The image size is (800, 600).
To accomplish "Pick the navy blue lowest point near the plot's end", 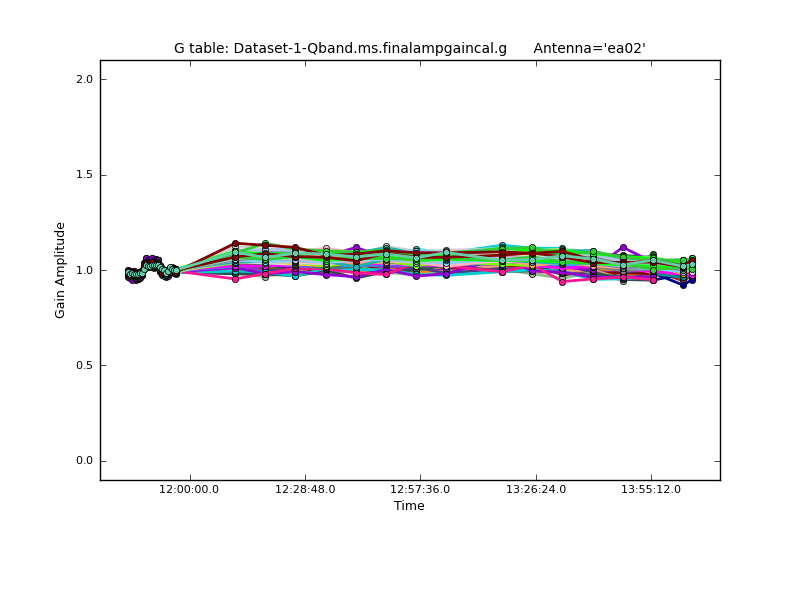I will pyautogui.click(x=683, y=284).
